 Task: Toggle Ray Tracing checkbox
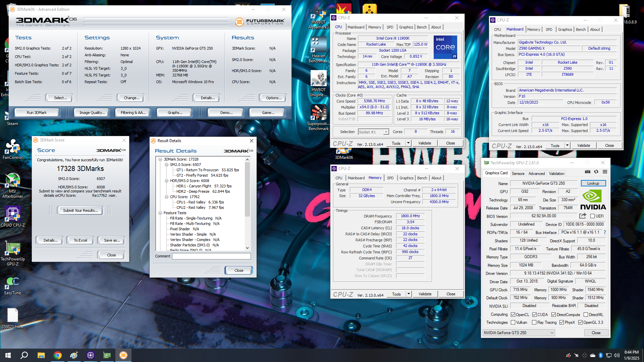(x=534, y=322)
